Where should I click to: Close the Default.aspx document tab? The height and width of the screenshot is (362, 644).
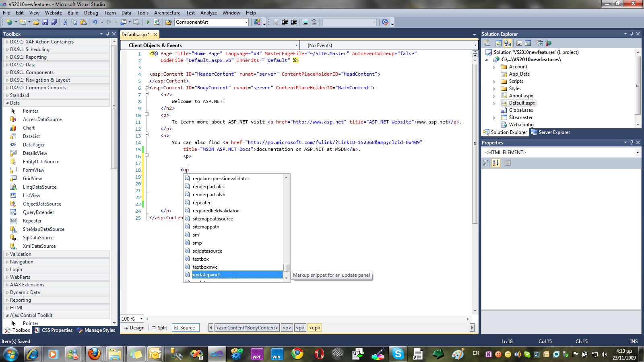(155, 35)
